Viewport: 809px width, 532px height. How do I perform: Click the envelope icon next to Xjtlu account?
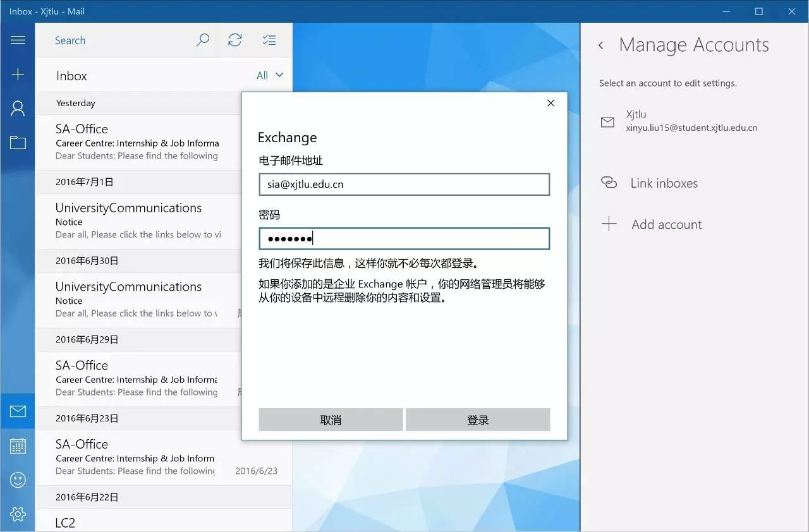pos(607,122)
